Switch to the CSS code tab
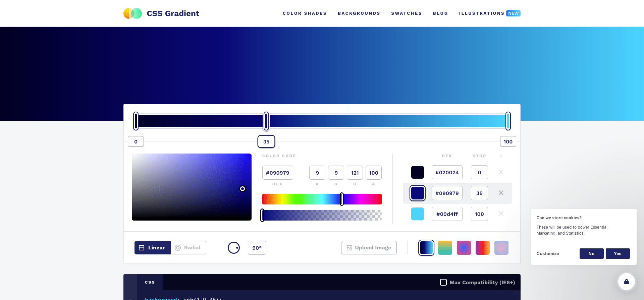Viewport: 644px width, 300px height. [150, 282]
